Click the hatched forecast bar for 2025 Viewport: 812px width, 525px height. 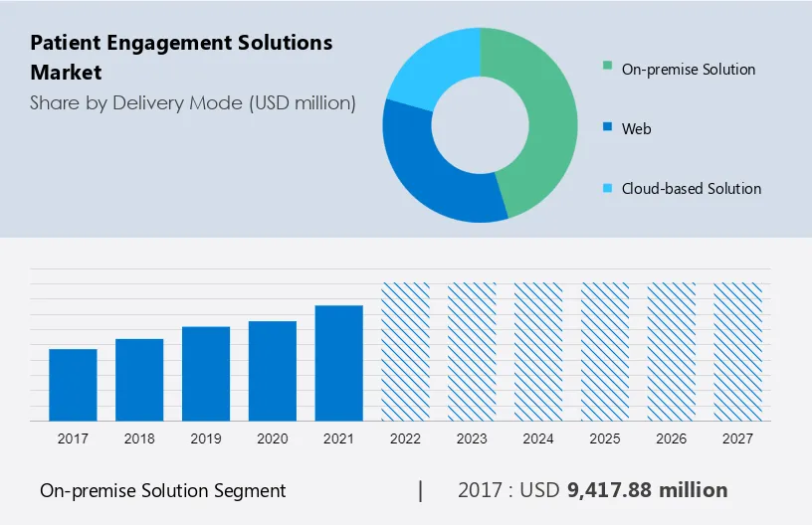(605, 352)
